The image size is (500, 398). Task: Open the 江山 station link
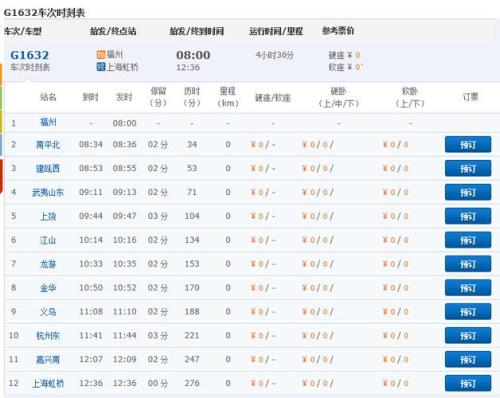[48, 240]
